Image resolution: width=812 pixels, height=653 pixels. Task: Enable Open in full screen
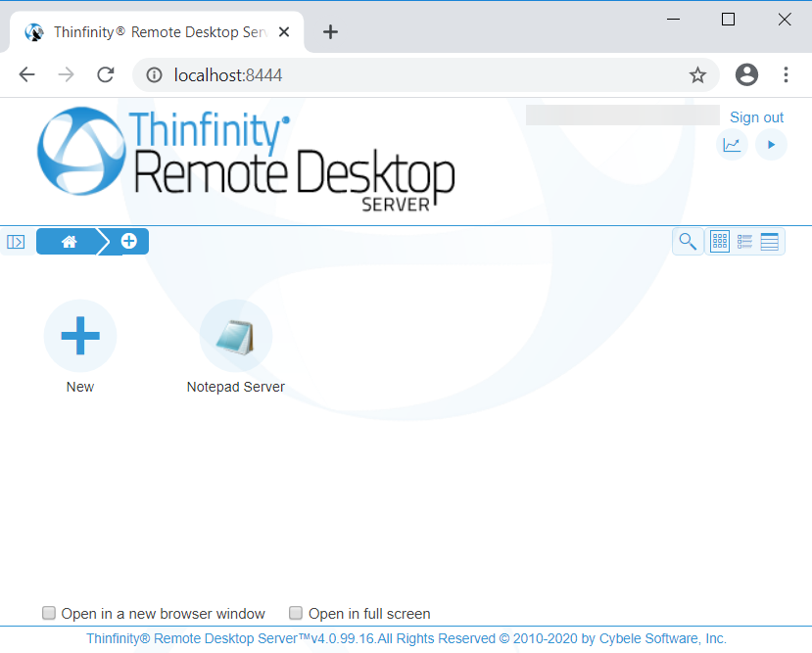[x=296, y=613]
